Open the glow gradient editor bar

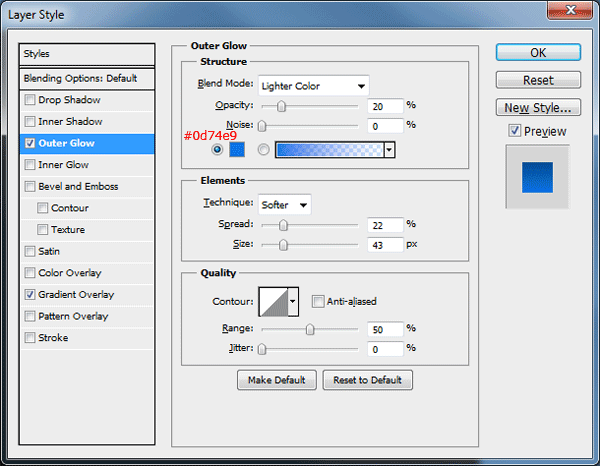329,150
